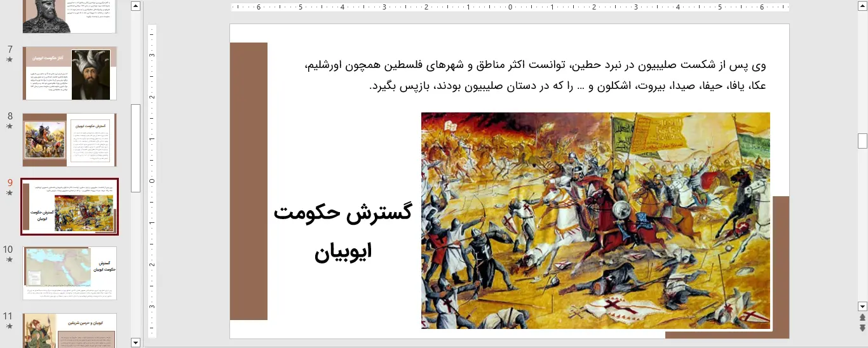Go to the previous slide with the double-up arrow

pyautogui.click(x=862, y=317)
